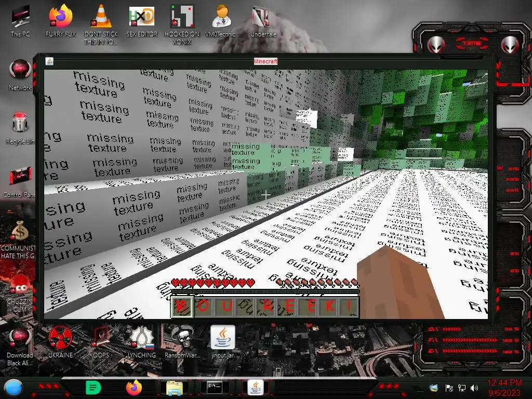Open the Recycle Bin icon
Image resolution: width=532 pixels, height=399 pixels.
point(20,128)
